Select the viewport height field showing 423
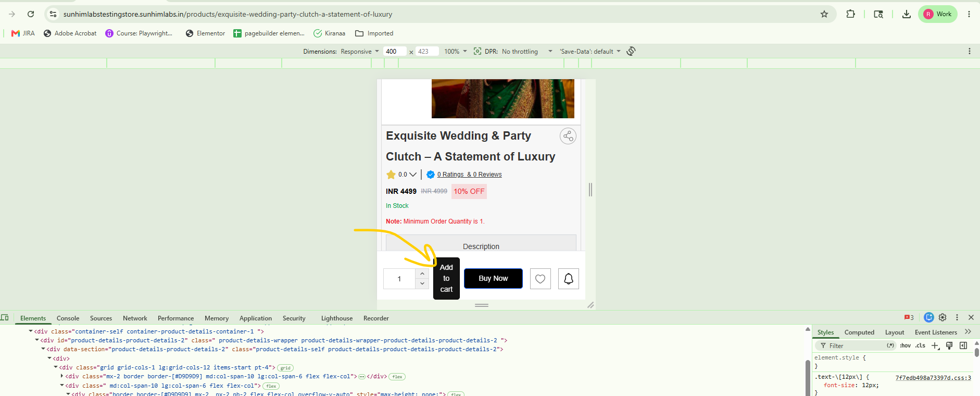Viewport: 980px width, 396px height. 427,52
